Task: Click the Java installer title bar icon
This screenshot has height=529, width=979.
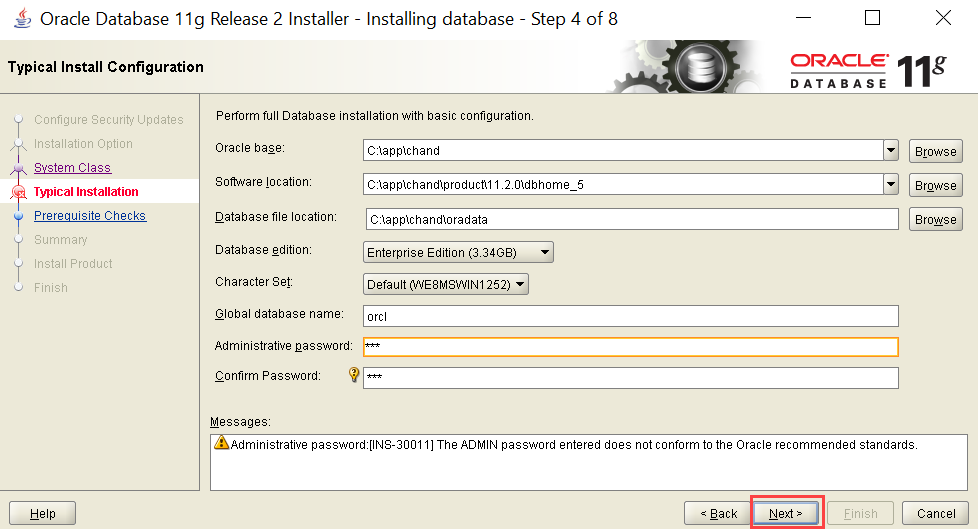Action: 22,18
